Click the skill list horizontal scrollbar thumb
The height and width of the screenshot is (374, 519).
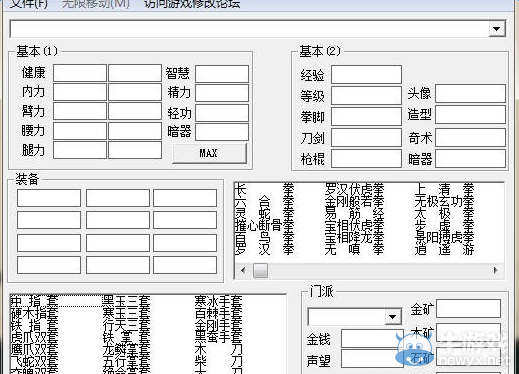pyautogui.click(x=260, y=270)
